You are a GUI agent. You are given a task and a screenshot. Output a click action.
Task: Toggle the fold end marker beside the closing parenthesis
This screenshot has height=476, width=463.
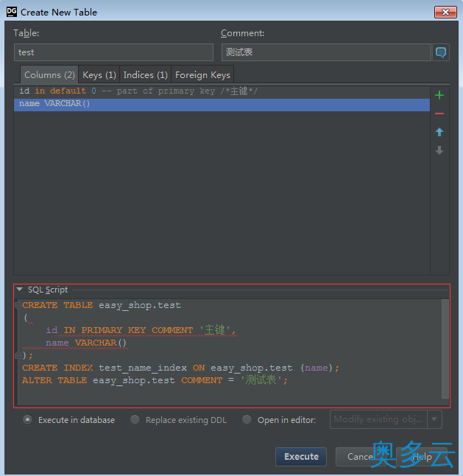coord(18,355)
